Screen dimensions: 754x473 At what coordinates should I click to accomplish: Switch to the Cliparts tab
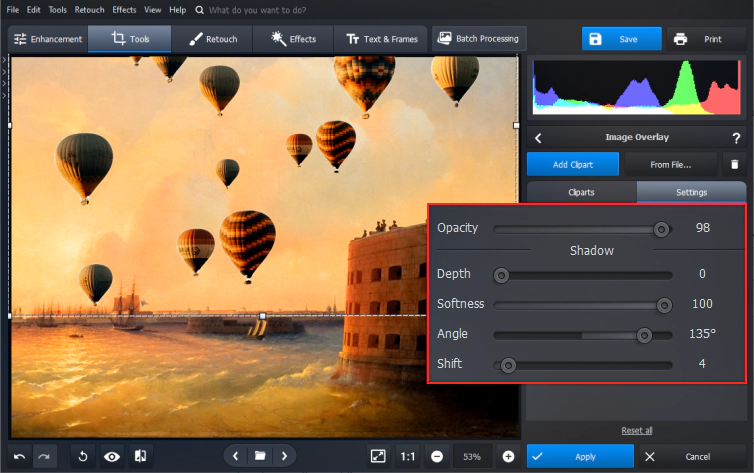581,192
